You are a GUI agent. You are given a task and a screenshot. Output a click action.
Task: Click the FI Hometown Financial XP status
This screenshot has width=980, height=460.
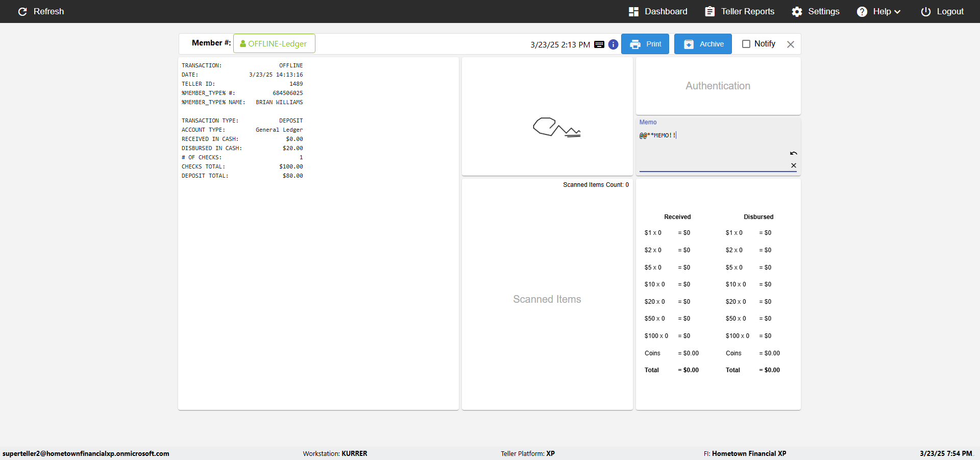point(745,453)
